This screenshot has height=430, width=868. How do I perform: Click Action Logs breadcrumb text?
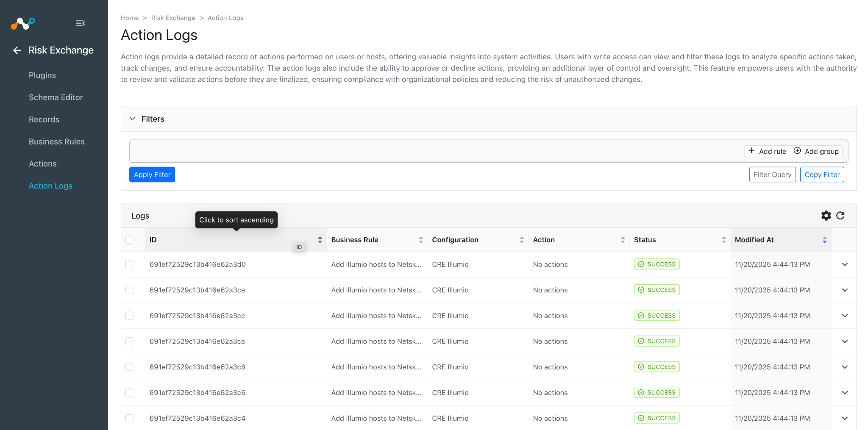225,18
